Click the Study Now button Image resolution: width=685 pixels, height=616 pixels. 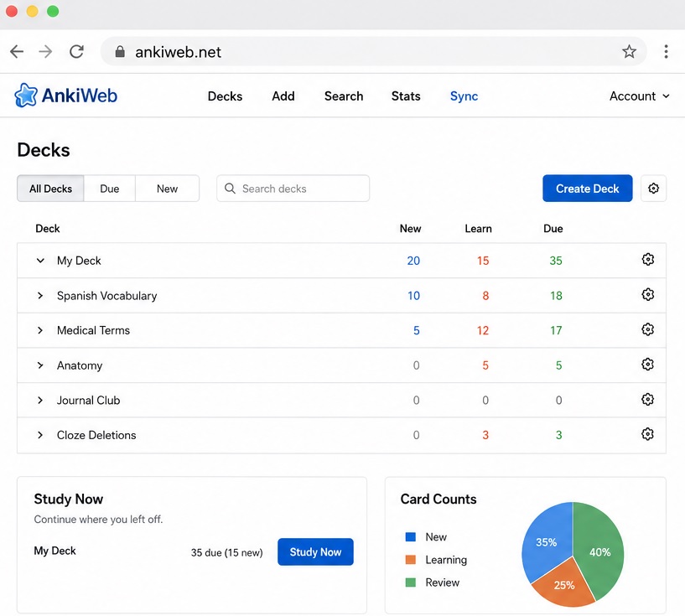(x=315, y=551)
